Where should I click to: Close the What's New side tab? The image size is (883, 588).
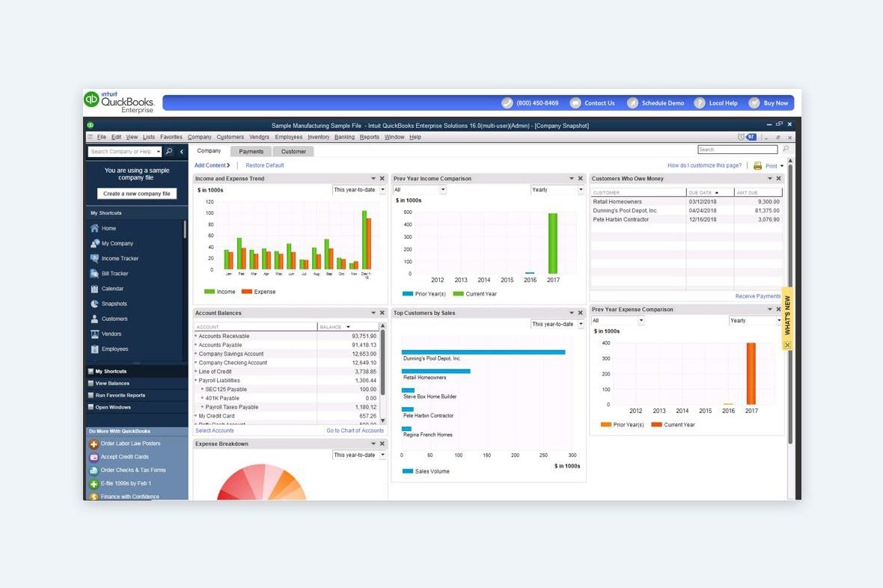coord(787,346)
